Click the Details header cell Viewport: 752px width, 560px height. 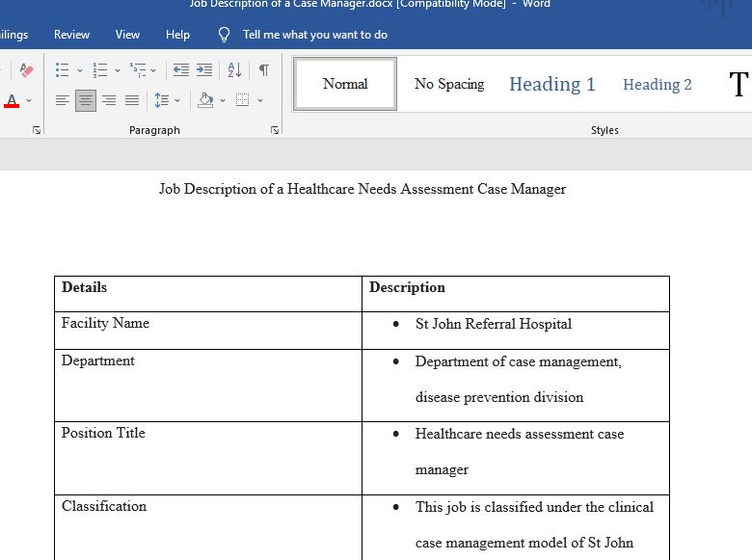click(208, 294)
